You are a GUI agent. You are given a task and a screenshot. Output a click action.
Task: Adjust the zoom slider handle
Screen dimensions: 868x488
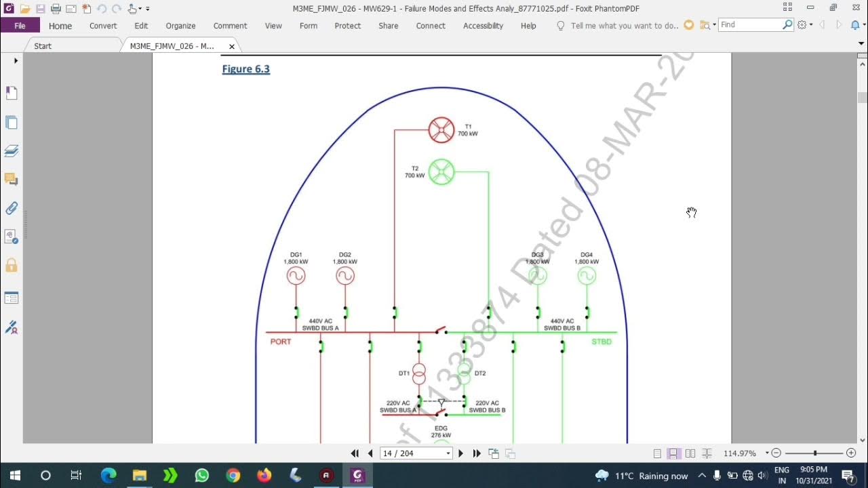815,453
